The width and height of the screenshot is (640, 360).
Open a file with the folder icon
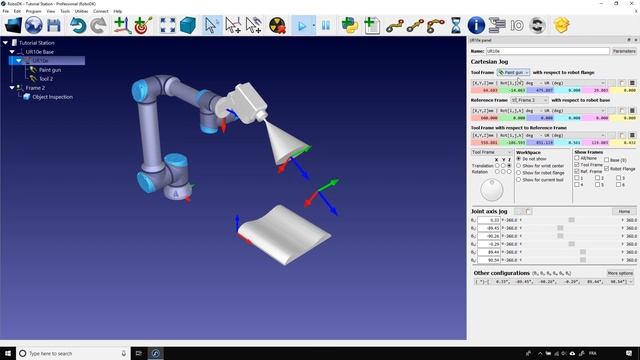pyautogui.click(x=13, y=25)
